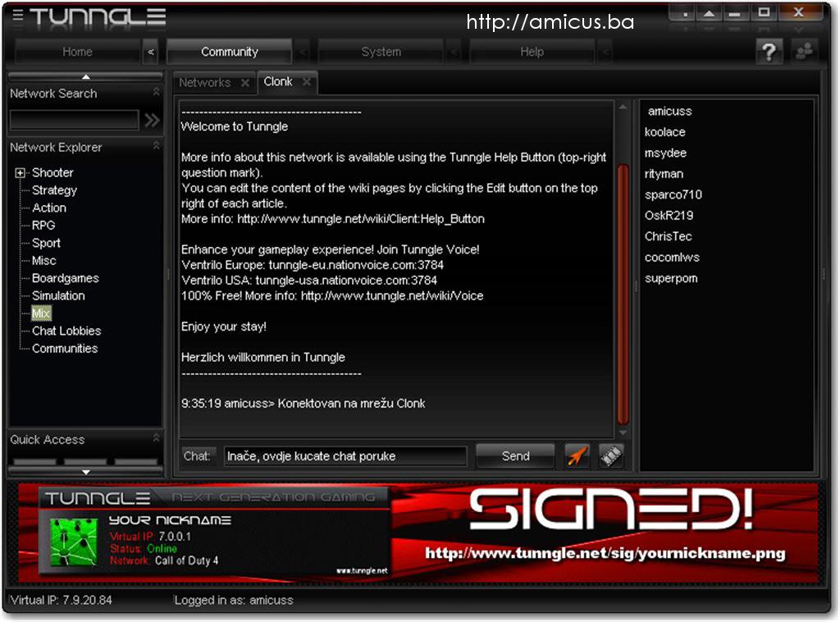Image resolution: width=840 pixels, height=622 pixels.
Task: Collapse the Network Search section
Action: (156, 92)
